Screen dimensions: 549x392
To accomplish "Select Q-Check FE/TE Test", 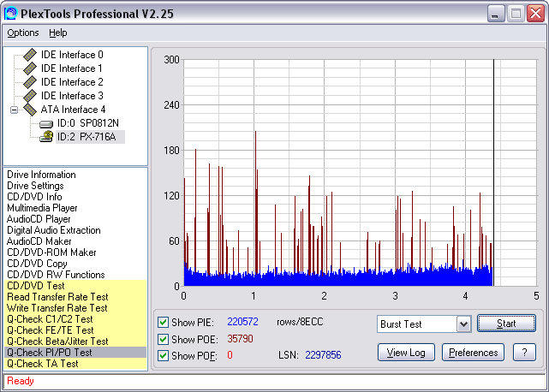I will [75, 330].
